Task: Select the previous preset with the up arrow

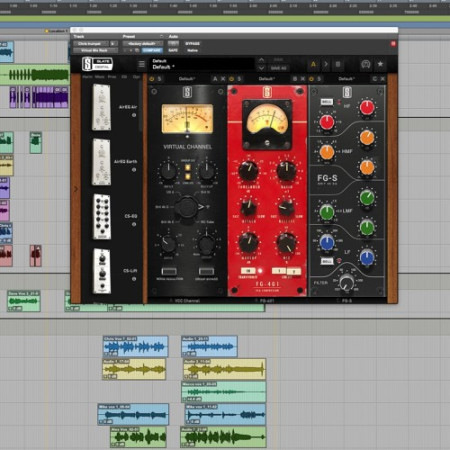Action: coord(262,60)
